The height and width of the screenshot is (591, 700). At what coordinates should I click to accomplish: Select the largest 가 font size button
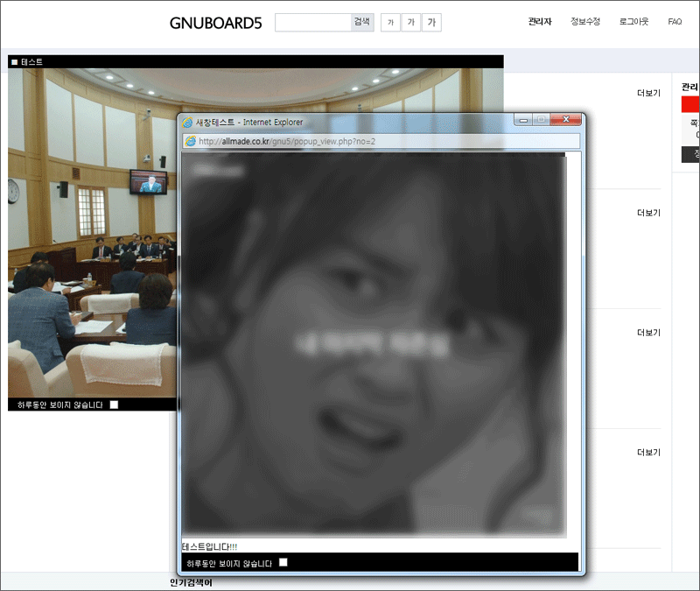431,22
